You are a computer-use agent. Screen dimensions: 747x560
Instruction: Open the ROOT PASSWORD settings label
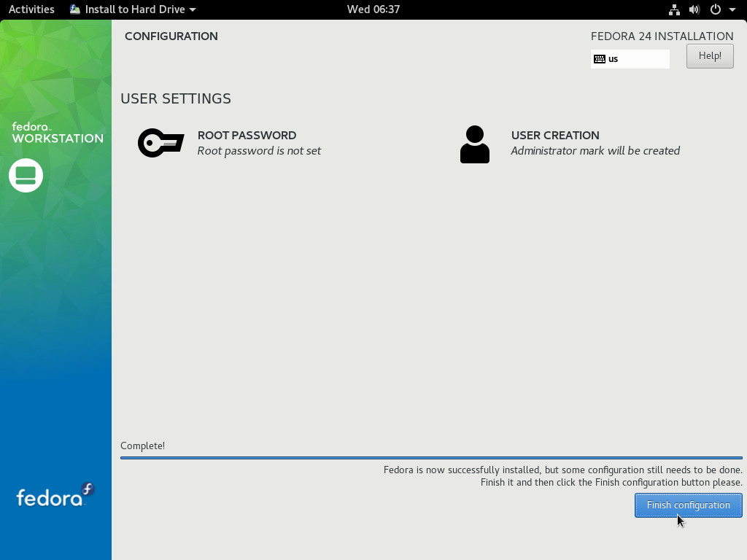(247, 135)
